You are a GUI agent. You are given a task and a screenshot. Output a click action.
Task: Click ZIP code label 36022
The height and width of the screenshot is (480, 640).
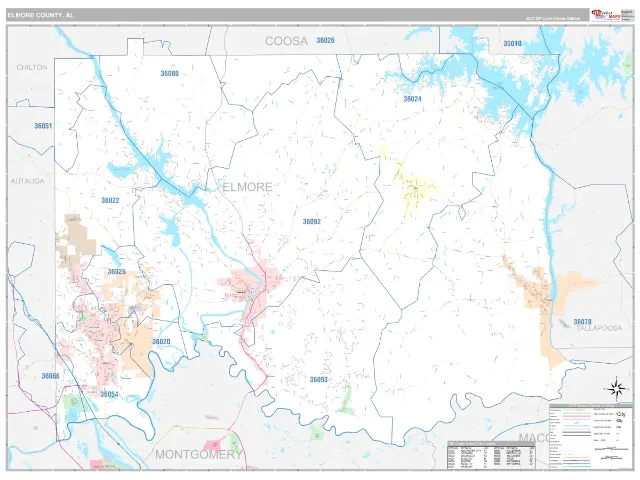(110, 200)
